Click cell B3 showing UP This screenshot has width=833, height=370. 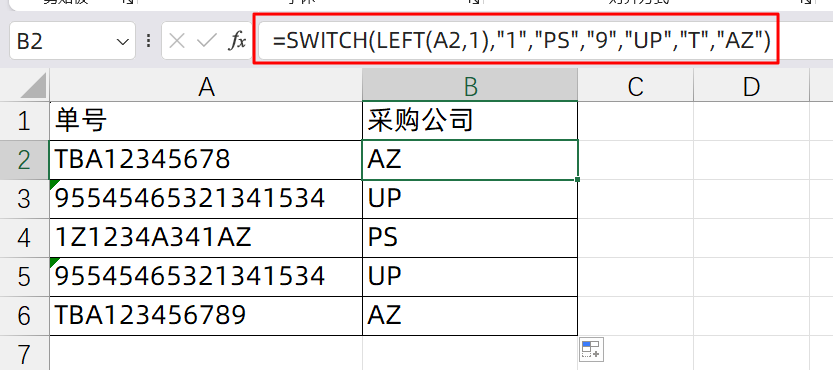(470, 199)
